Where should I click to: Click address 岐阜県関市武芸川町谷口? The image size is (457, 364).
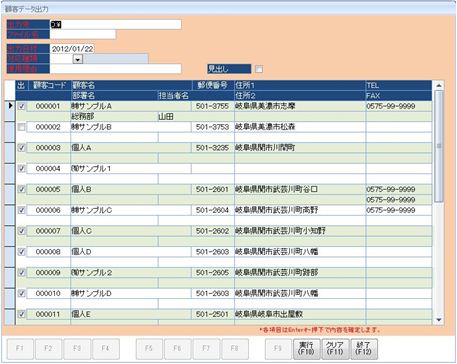pyautogui.click(x=300, y=189)
